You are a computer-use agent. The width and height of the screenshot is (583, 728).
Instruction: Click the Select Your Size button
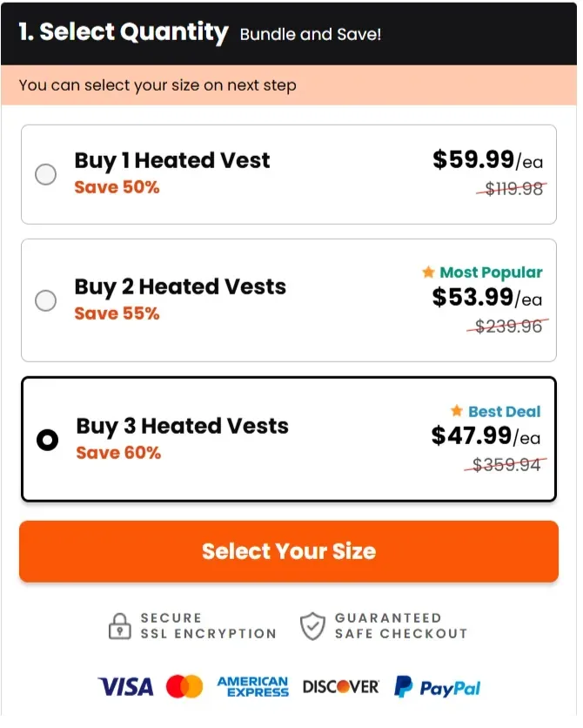point(288,551)
